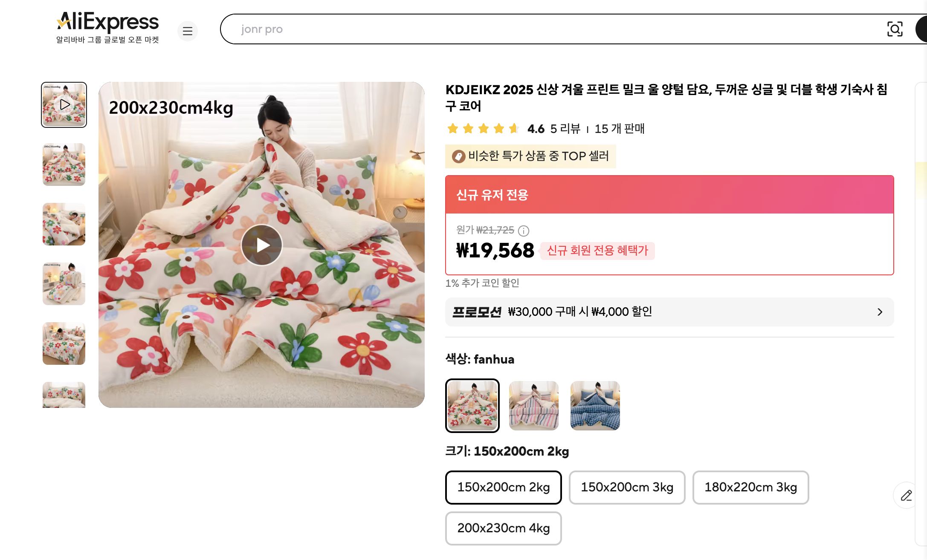This screenshot has height=560, width=927.
Task: Select the striped pink color variant
Action: [x=533, y=406]
